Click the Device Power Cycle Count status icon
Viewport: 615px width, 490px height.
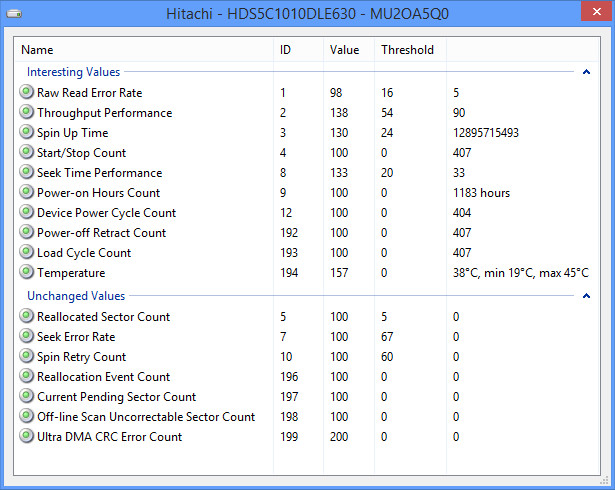point(26,212)
